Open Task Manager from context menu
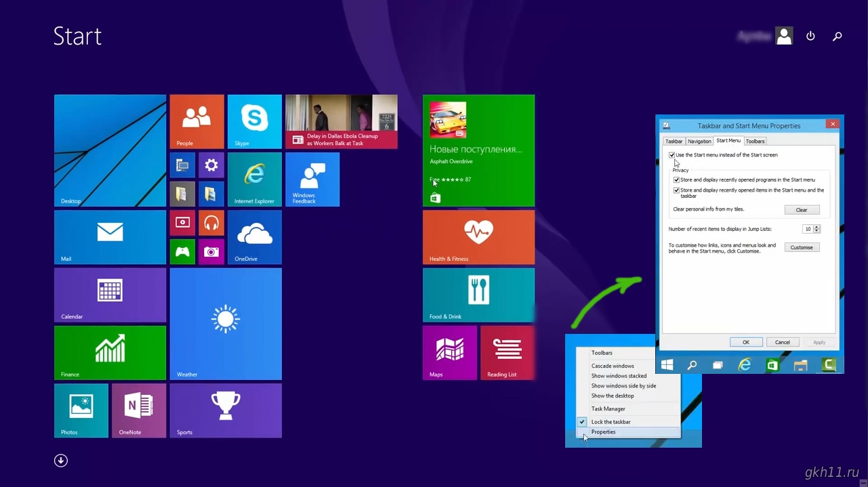Screen dimensions: 868x487 [628, 409]
